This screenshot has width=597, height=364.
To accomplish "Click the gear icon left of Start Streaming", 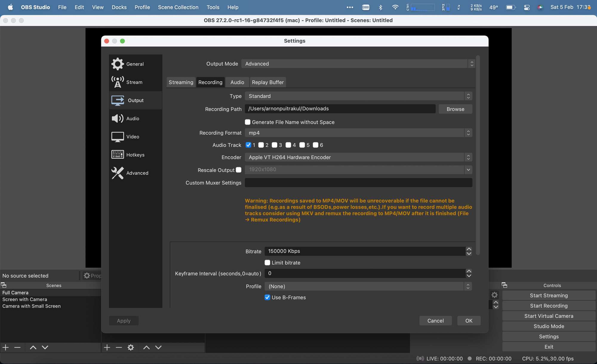I will [x=495, y=295].
